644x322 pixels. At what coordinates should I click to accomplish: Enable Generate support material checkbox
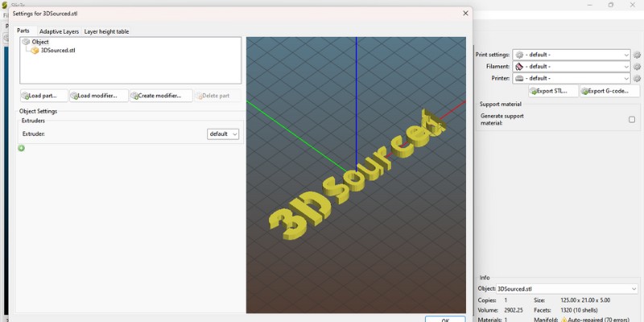632,119
